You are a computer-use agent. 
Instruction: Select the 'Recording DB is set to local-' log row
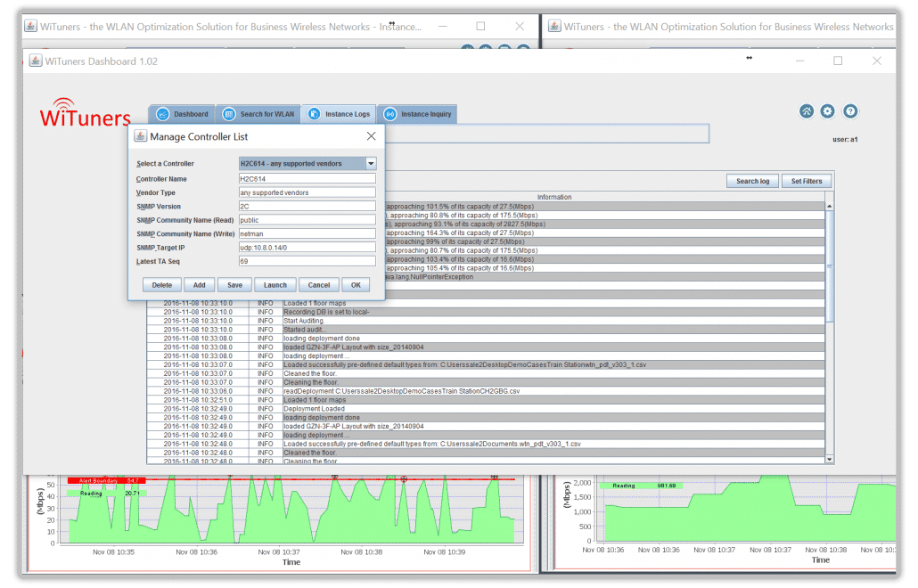tap(486, 312)
